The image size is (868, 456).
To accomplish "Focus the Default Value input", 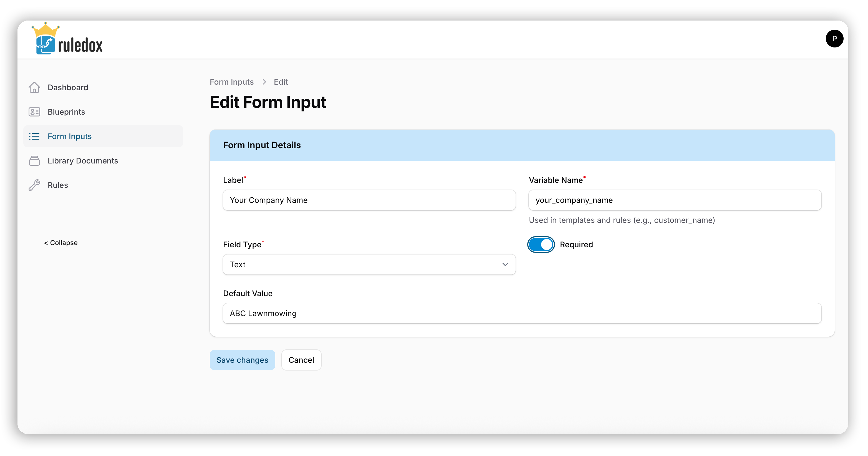I will pos(522,313).
